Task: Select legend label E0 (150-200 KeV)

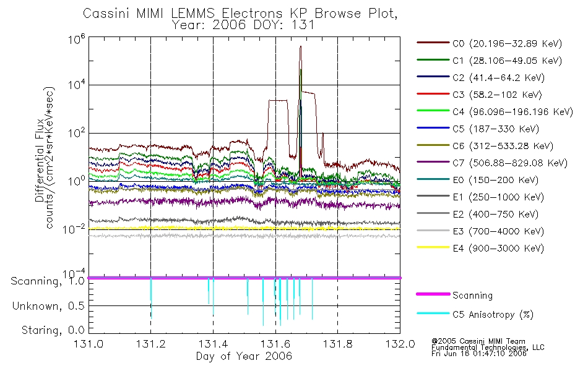Action: [x=495, y=181]
